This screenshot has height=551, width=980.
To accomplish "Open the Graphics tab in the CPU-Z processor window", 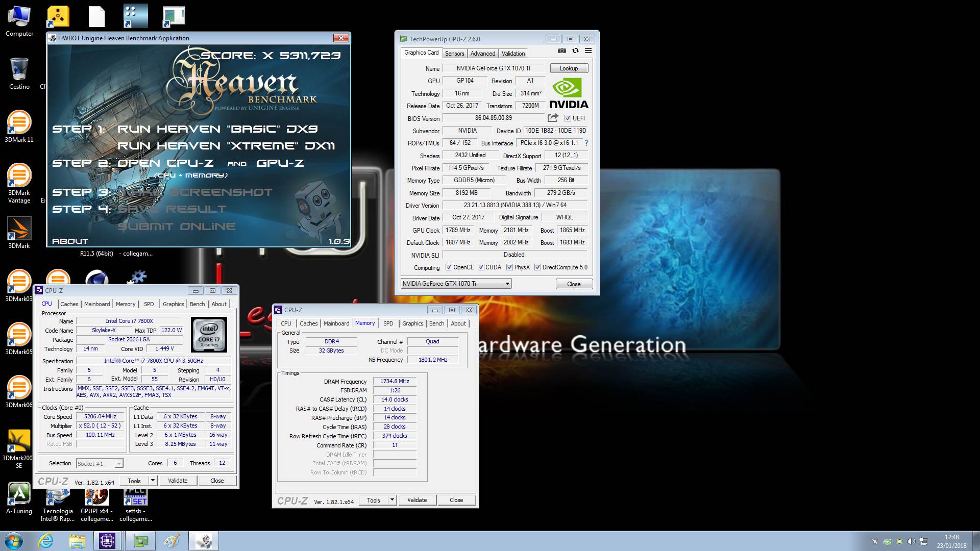I will coord(174,304).
